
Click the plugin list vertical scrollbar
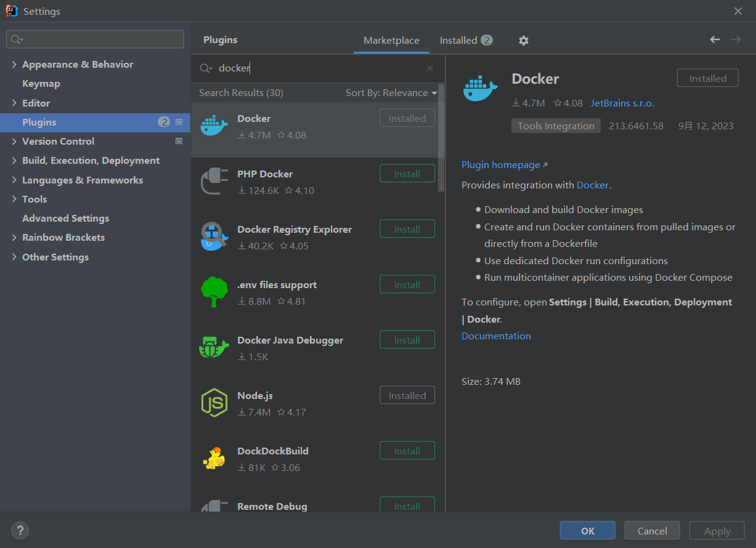(x=441, y=139)
